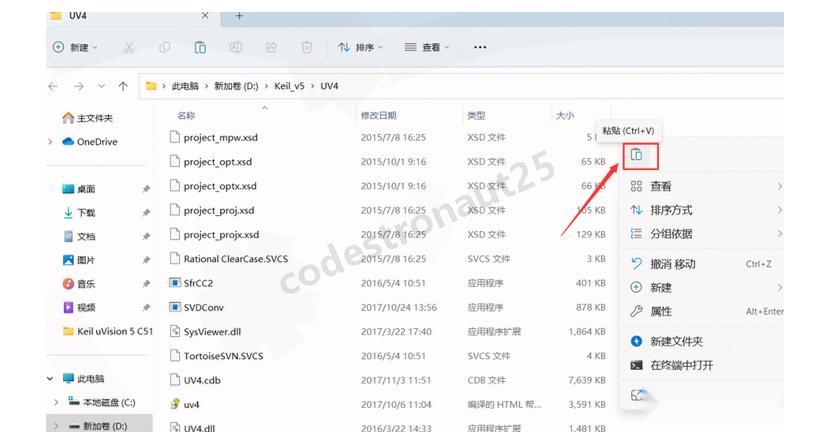Open a new tab with plus button
Screen dimensions: 830x444
[x=239, y=16]
